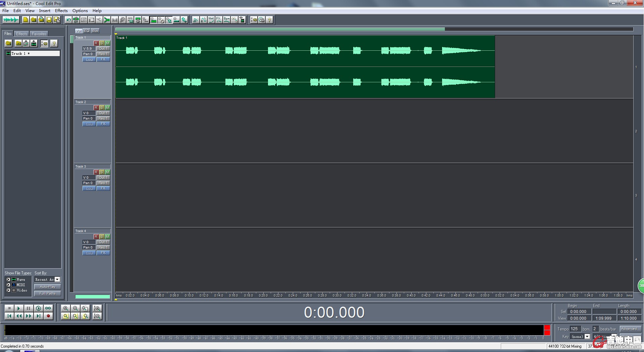Click the Advanced tempo button
Viewport: 644px width, 352px height.
pyautogui.click(x=630, y=329)
